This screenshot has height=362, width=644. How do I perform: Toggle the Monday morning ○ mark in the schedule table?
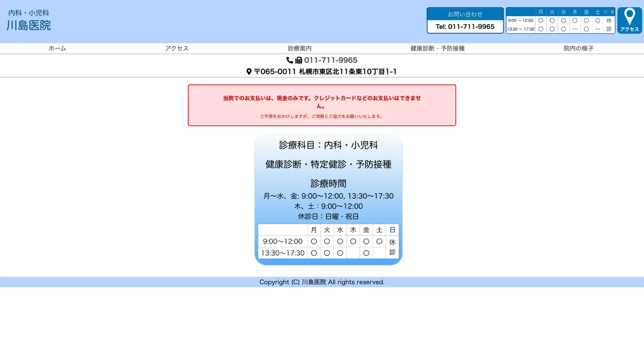coord(313,241)
